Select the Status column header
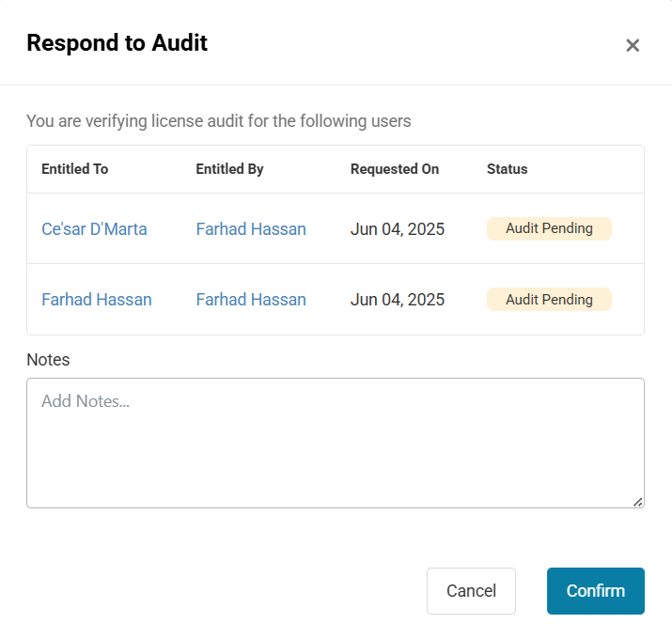 coord(507,169)
